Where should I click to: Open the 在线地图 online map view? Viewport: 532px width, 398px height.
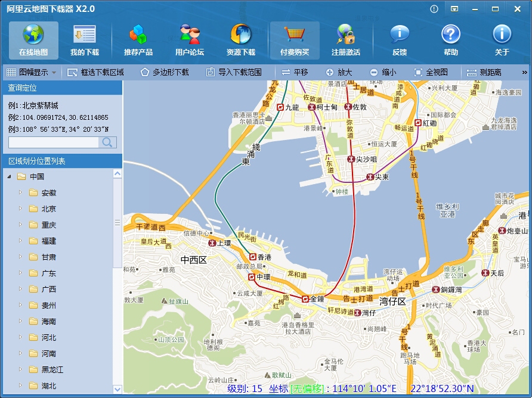pos(33,41)
